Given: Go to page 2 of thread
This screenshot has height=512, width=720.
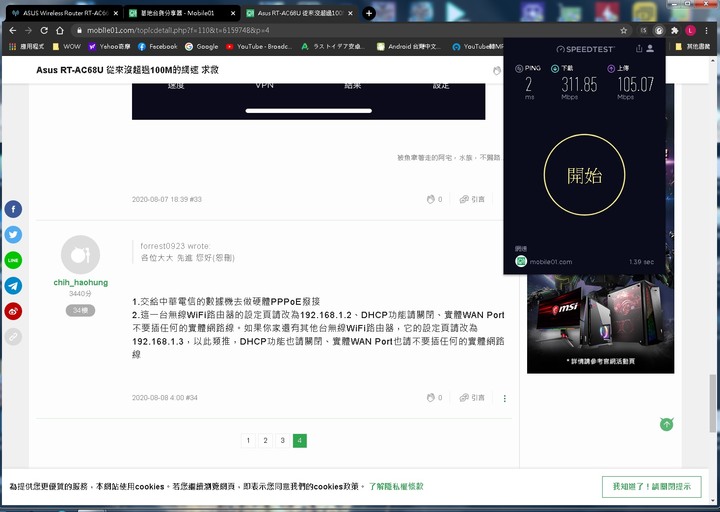Looking at the screenshot, I should [x=265, y=440].
